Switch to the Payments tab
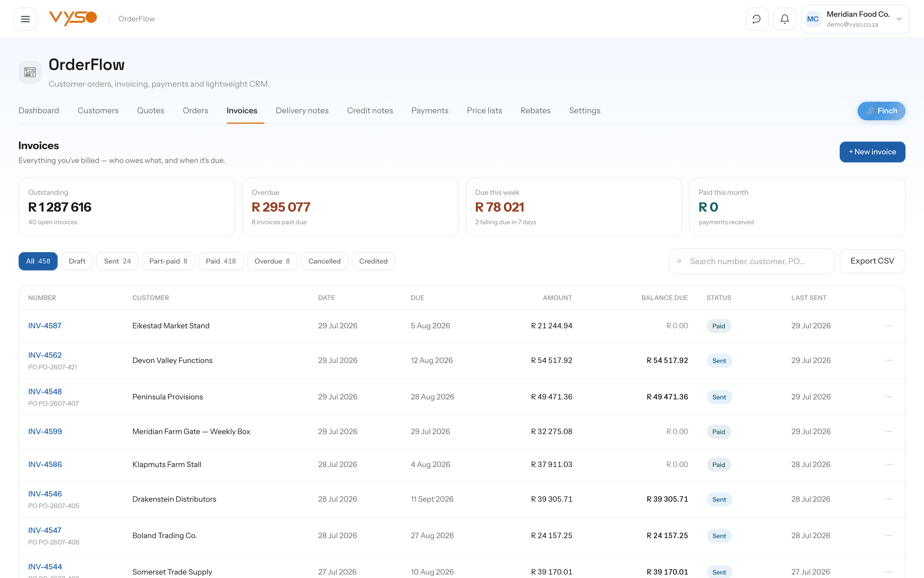 [430, 110]
